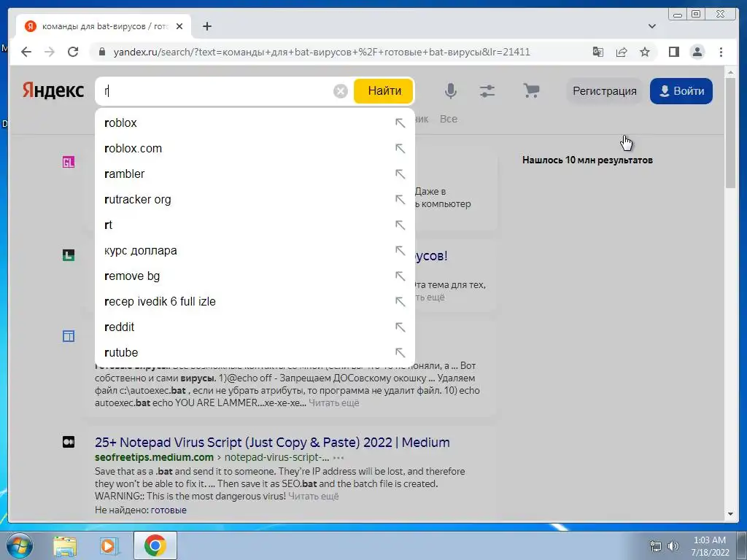The image size is (747, 560).
Task: Click the Регистрация button
Action: (604, 91)
